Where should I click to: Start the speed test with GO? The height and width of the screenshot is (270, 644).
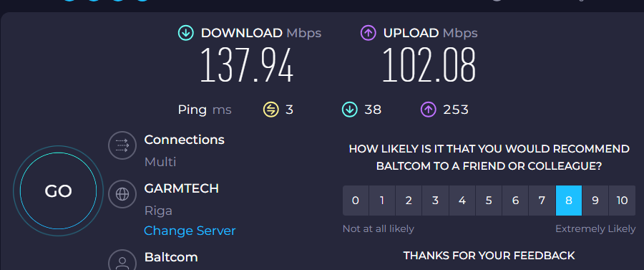pyautogui.click(x=59, y=191)
